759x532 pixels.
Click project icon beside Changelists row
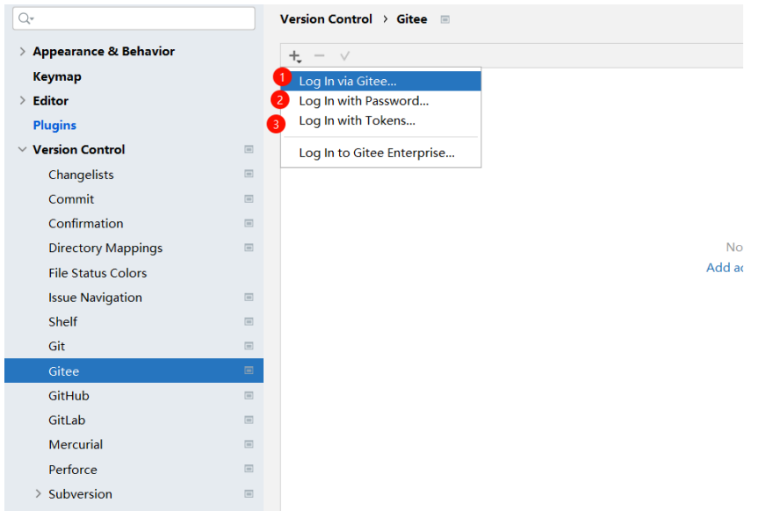[x=249, y=174]
